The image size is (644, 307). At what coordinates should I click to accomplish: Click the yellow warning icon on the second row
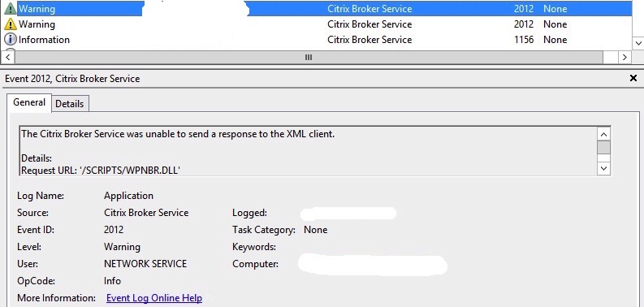11,24
